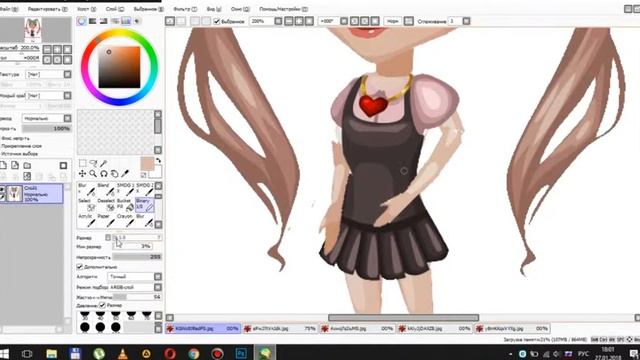Choose the Deselect pen tool
The image size is (640, 360).
click(106, 204)
